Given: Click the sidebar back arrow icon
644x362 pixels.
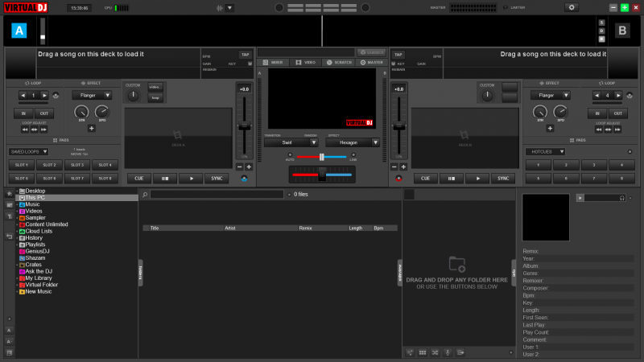Looking at the screenshot, I should click(x=9, y=237).
